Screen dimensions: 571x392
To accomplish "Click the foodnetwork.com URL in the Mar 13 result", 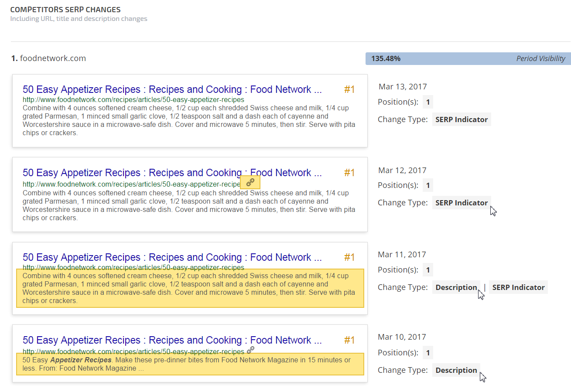I will click(133, 100).
